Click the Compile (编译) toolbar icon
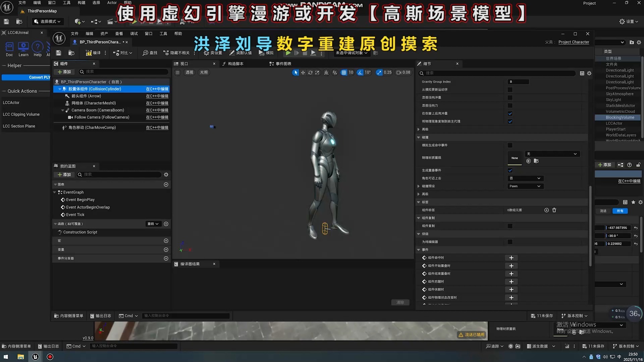644x362 pixels. click(89, 53)
